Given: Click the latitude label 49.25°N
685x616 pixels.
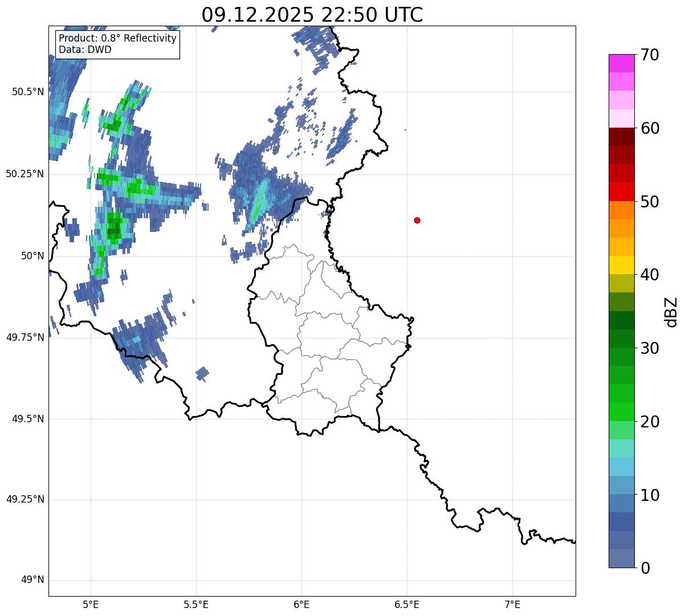Looking at the screenshot, I should pyautogui.click(x=25, y=499).
